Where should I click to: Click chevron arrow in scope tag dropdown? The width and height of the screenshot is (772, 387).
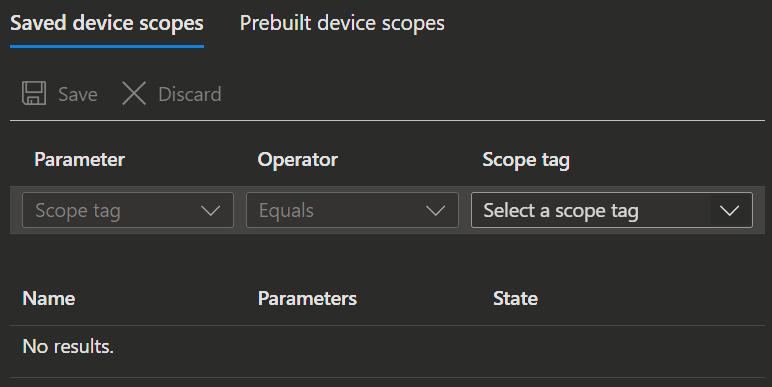[x=730, y=211]
